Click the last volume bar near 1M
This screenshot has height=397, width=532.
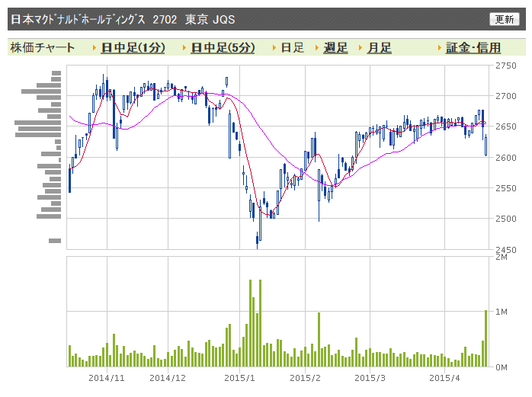point(486,338)
